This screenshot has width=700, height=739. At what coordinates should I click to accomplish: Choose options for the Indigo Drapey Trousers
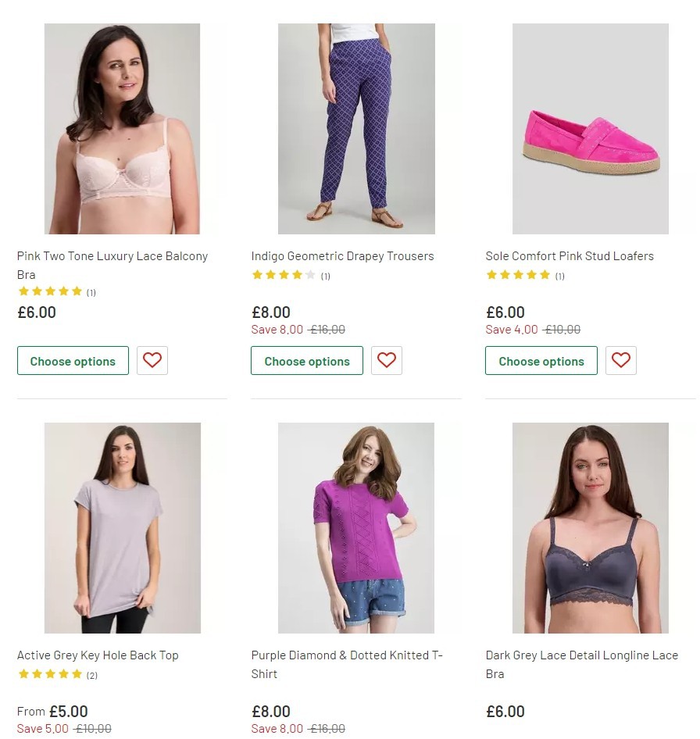[x=306, y=360]
